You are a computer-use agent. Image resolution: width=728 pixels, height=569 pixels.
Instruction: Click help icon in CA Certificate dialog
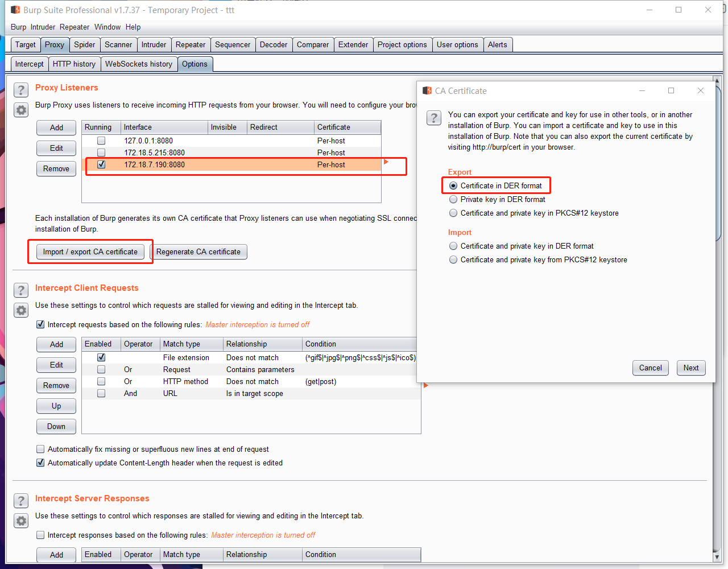click(434, 118)
